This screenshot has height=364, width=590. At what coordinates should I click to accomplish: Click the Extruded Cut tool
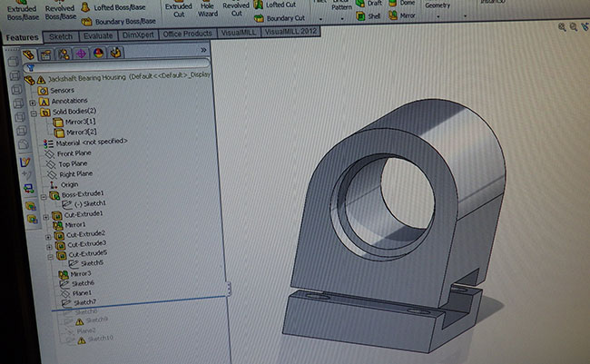point(178,9)
